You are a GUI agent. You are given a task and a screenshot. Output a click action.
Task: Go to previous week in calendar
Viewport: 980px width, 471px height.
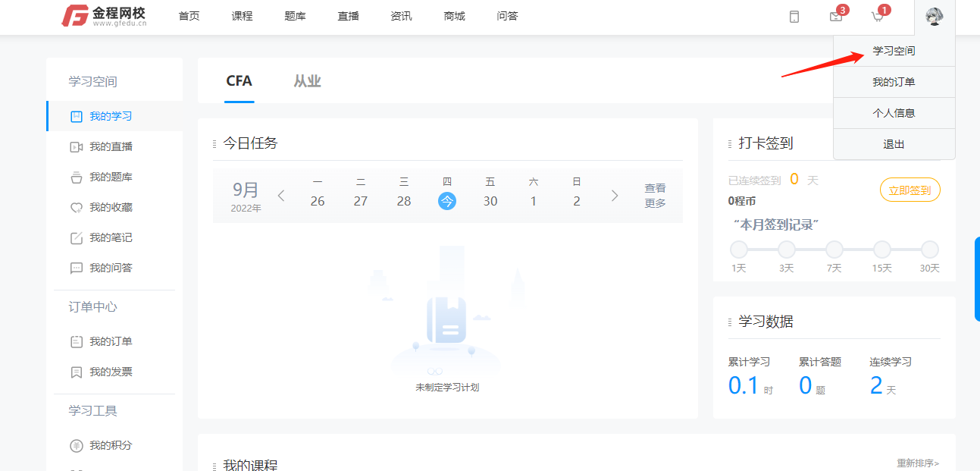281,196
